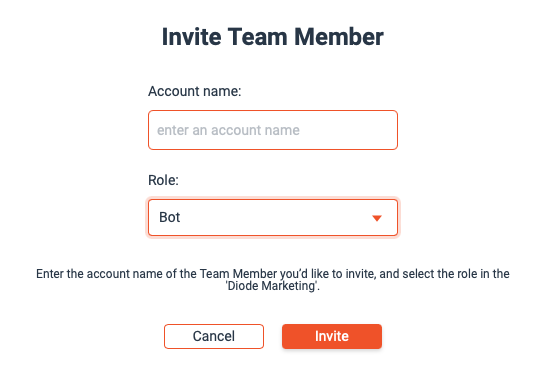Click the word 'Invite' in the dialog heading

pyautogui.click(x=192, y=37)
